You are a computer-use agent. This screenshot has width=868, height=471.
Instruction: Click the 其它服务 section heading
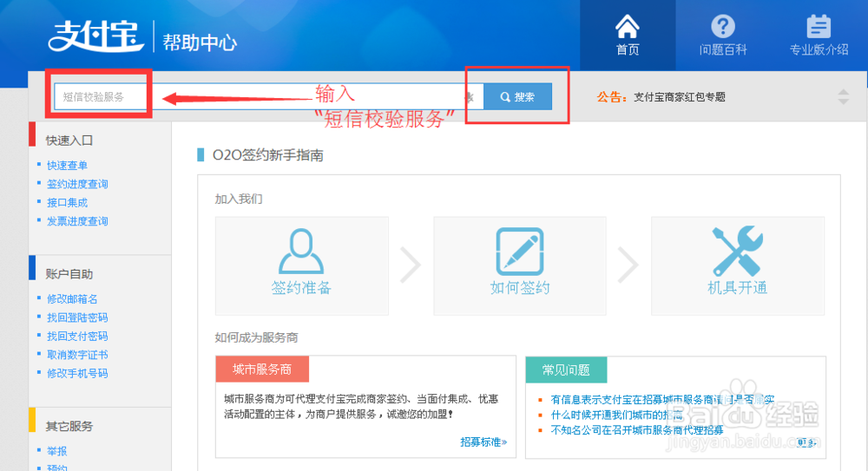coord(69,426)
